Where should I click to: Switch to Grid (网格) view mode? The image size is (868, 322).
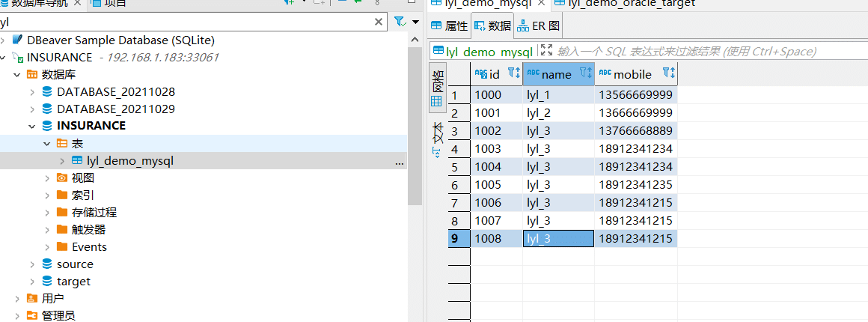pos(437,90)
